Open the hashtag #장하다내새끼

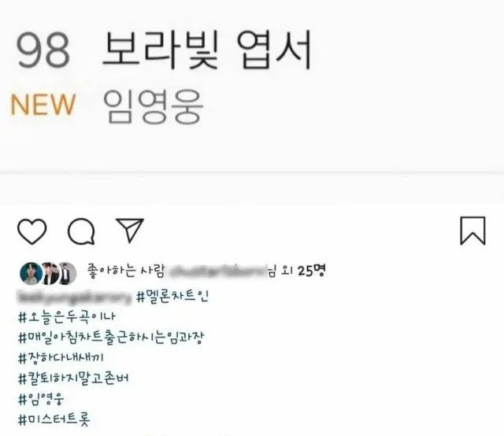click(61, 357)
